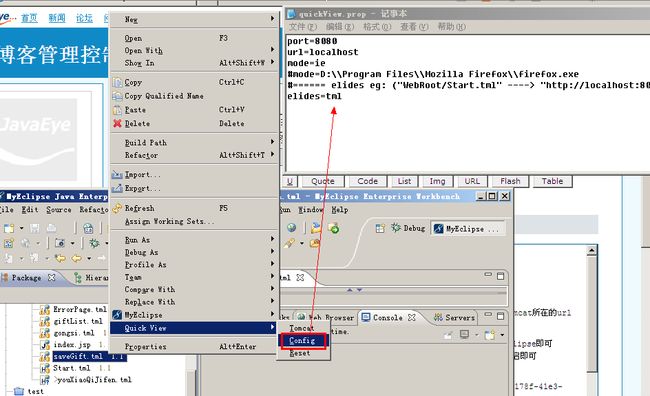Click the Refresh icon in menu
650x396 pixels.
click(117, 208)
